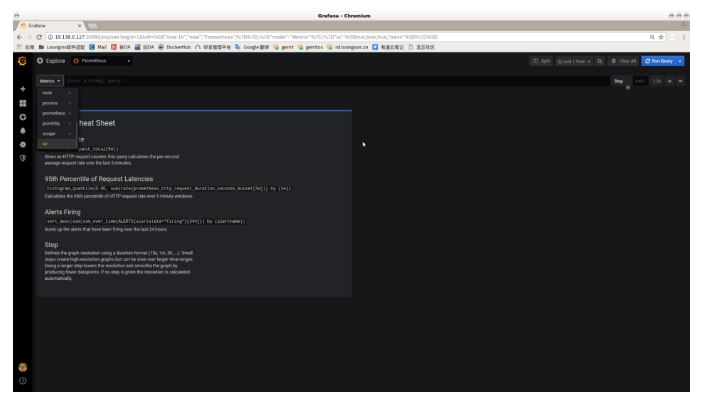Viewport: 703px width, 406px height.
Task: Open the Google translate bookmark
Action: [252, 47]
